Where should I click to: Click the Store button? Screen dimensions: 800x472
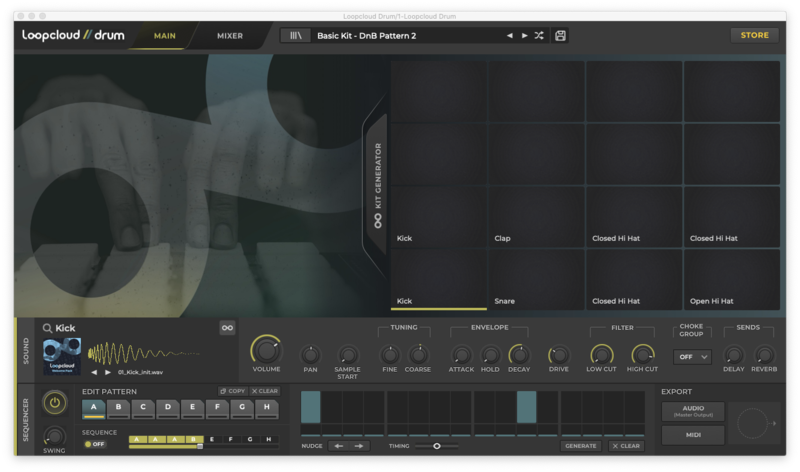coord(754,35)
